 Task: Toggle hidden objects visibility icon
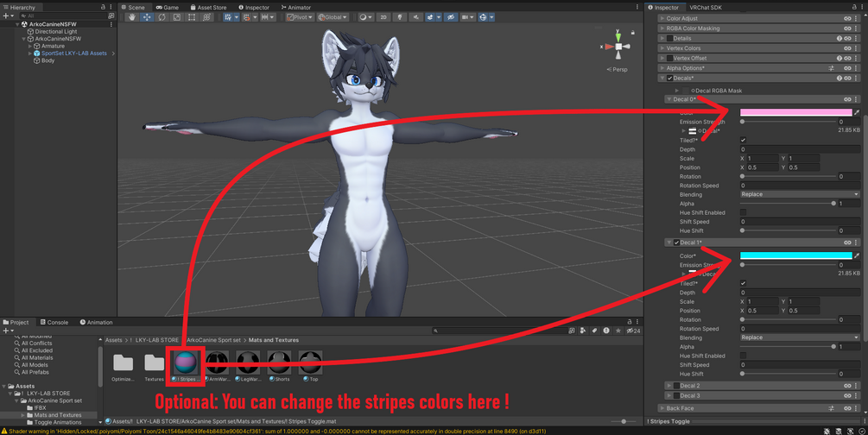[451, 17]
